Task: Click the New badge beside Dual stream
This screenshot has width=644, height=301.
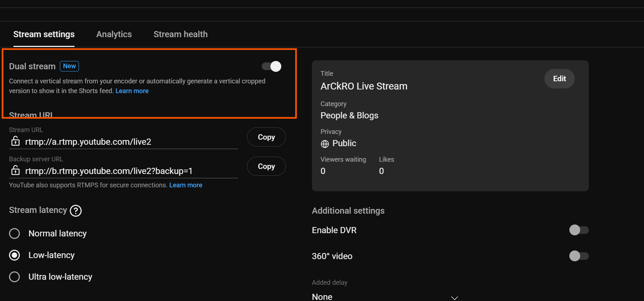Action: (x=69, y=66)
